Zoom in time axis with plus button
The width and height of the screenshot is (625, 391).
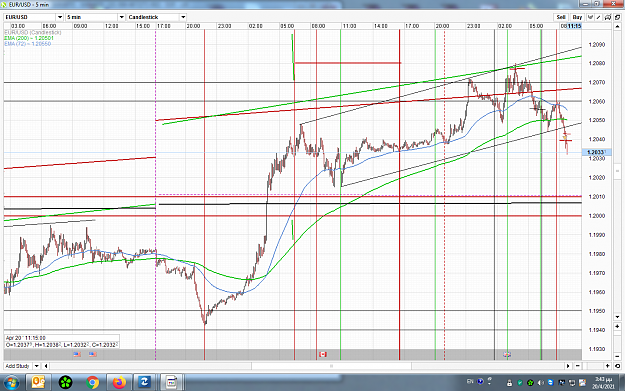tap(607, 366)
